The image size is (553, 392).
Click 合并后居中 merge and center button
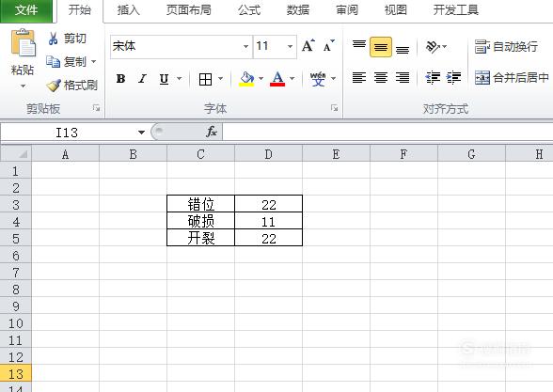click(512, 77)
